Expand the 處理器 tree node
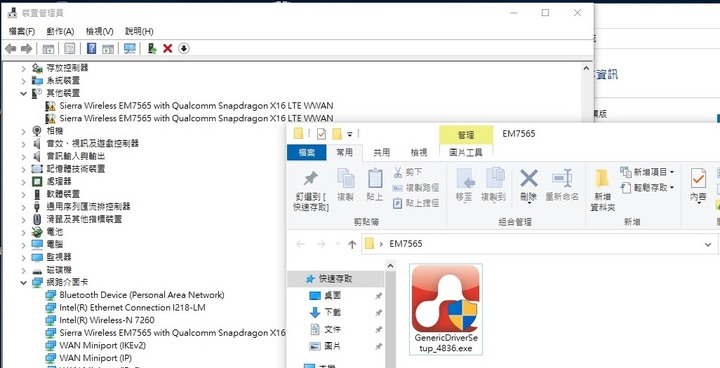This screenshot has height=368, width=720. click(23, 181)
